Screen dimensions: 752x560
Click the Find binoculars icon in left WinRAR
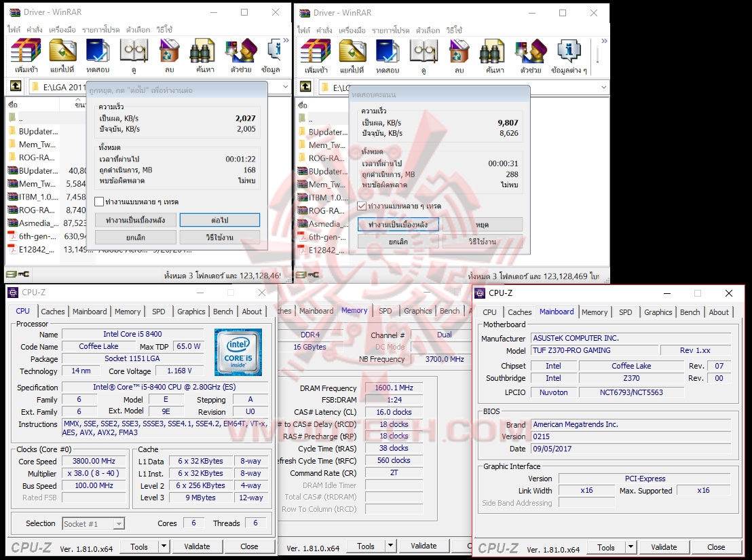coord(202,51)
